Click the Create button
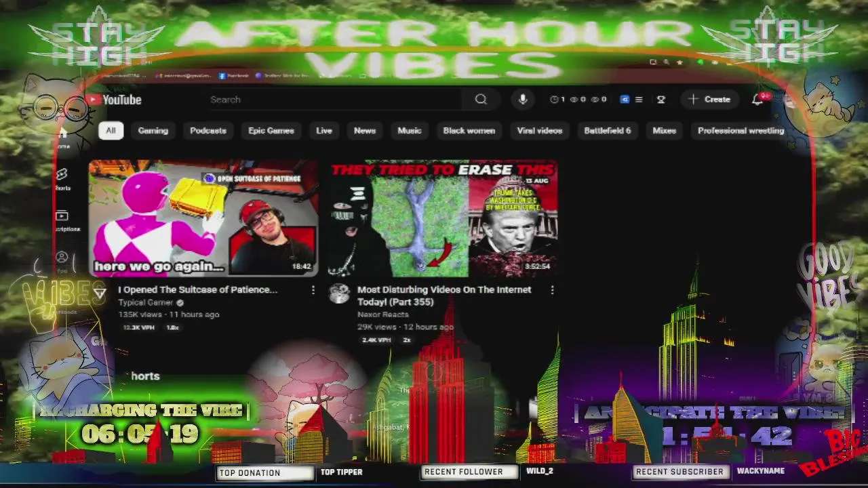Image resolution: width=868 pixels, height=488 pixels. [x=709, y=100]
